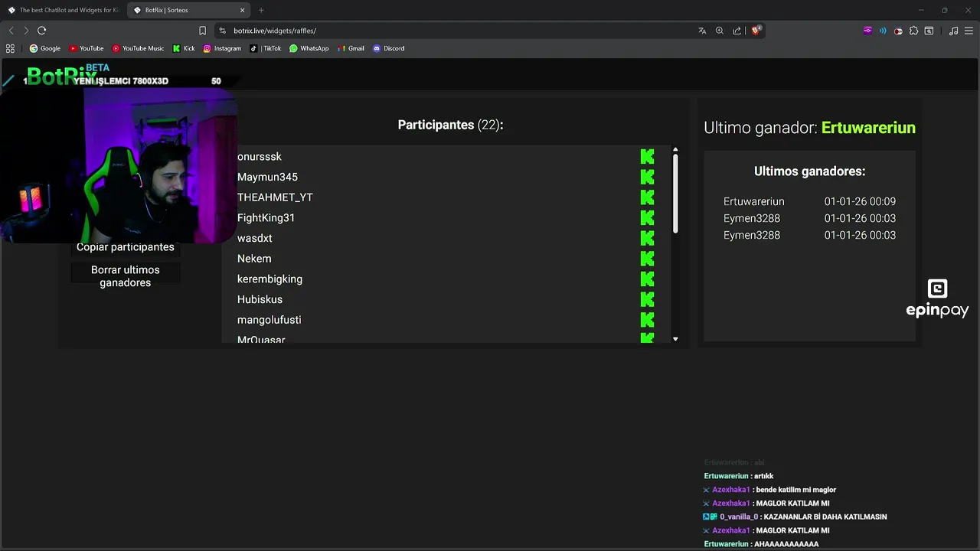
Task: Click 'Copiar participantes' button
Action: (126, 247)
